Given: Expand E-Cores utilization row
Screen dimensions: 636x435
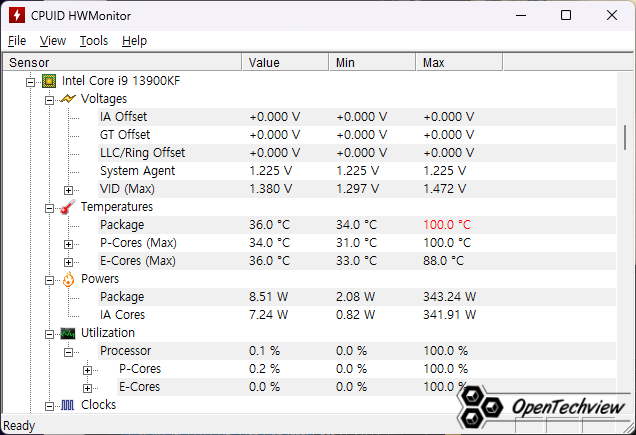Looking at the screenshot, I should pos(88,388).
